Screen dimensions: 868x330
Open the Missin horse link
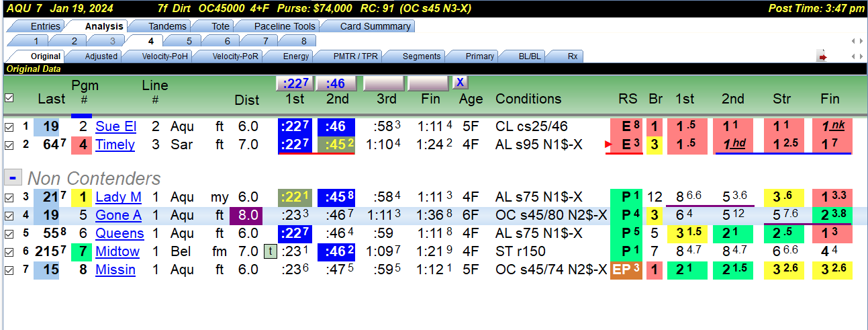pyautogui.click(x=115, y=270)
